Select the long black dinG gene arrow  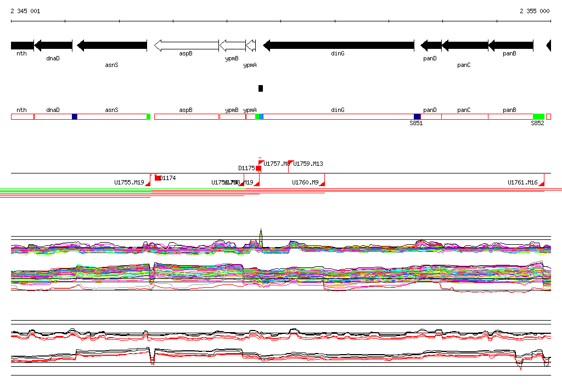tap(338, 46)
